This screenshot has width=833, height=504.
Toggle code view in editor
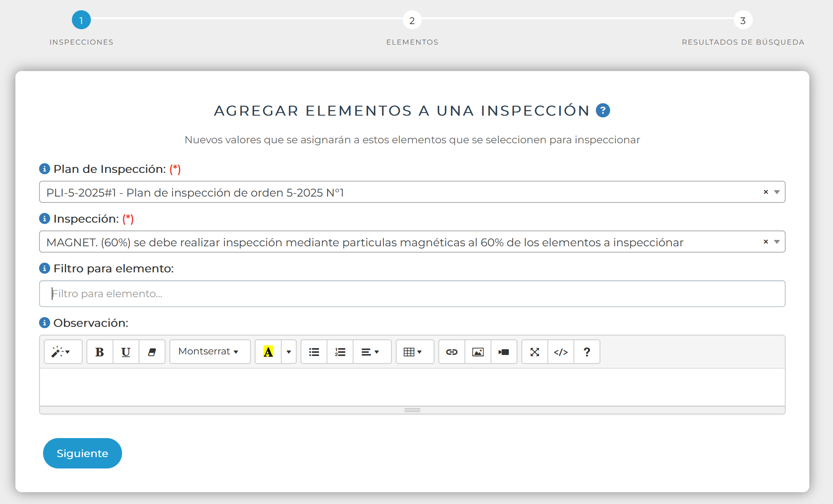(560, 352)
